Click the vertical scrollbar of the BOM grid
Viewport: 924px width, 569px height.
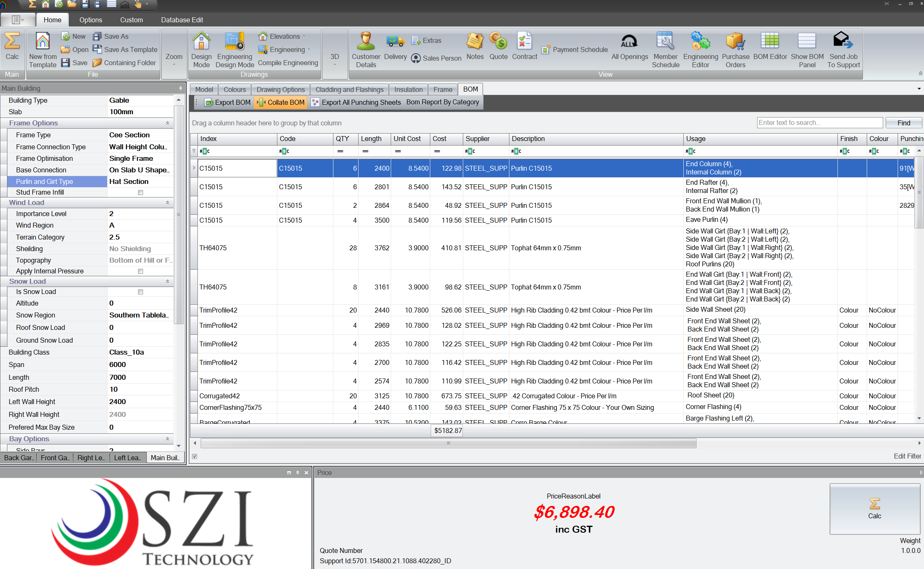pyautogui.click(x=919, y=192)
